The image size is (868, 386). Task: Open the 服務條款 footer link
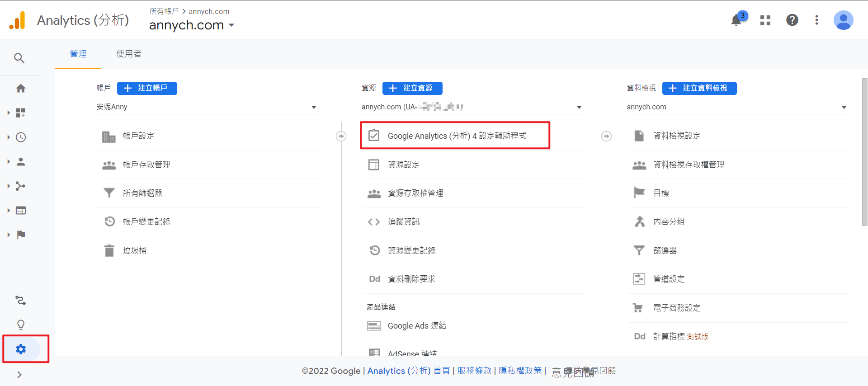pyautogui.click(x=474, y=371)
